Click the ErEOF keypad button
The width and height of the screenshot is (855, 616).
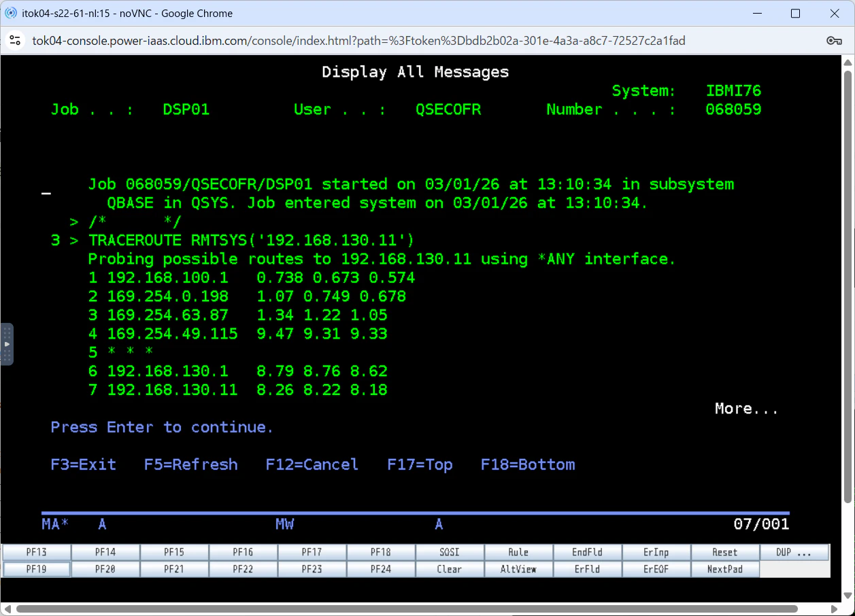click(656, 569)
